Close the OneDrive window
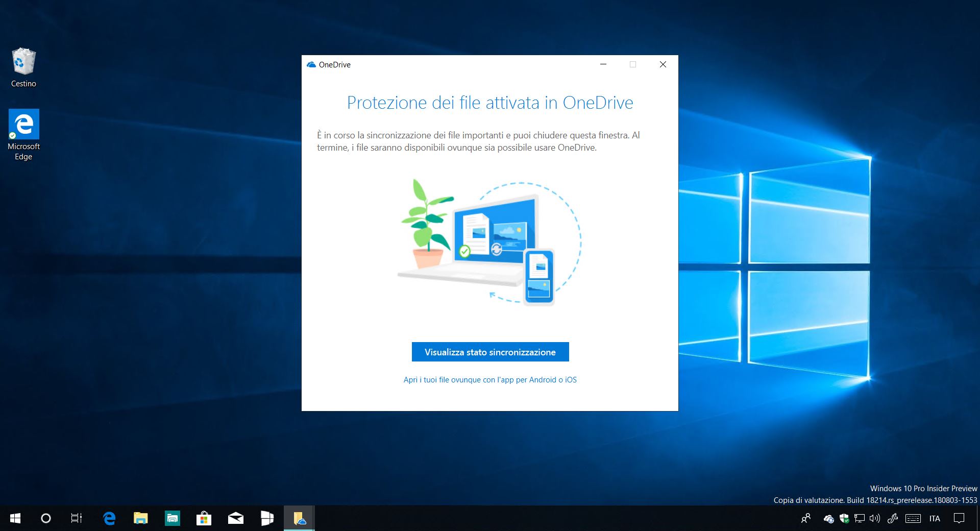980x531 pixels. (663, 64)
